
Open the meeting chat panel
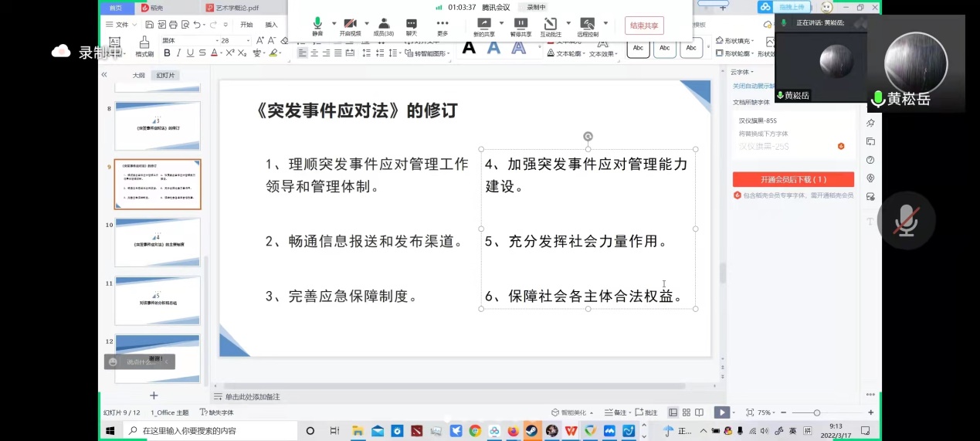coord(412,25)
